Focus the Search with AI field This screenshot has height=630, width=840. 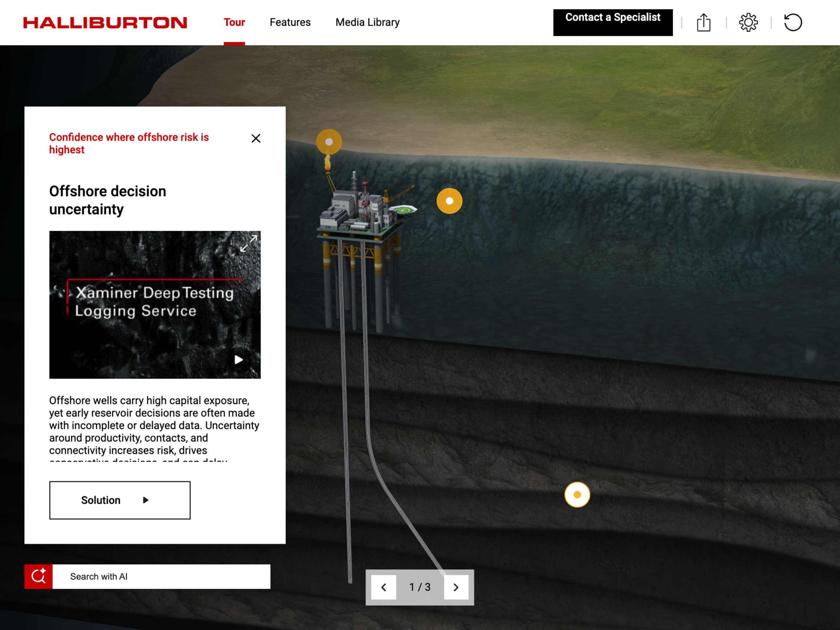[x=161, y=576]
